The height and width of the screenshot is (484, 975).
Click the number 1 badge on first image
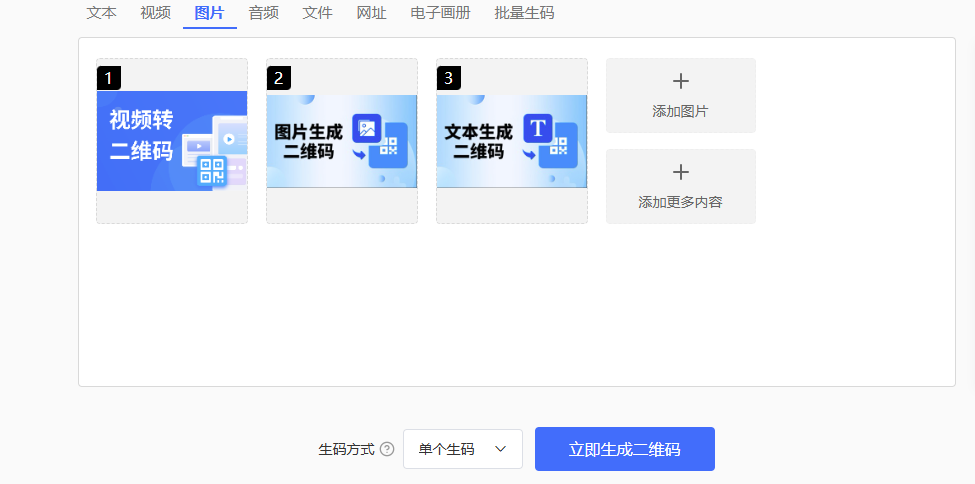(x=109, y=78)
